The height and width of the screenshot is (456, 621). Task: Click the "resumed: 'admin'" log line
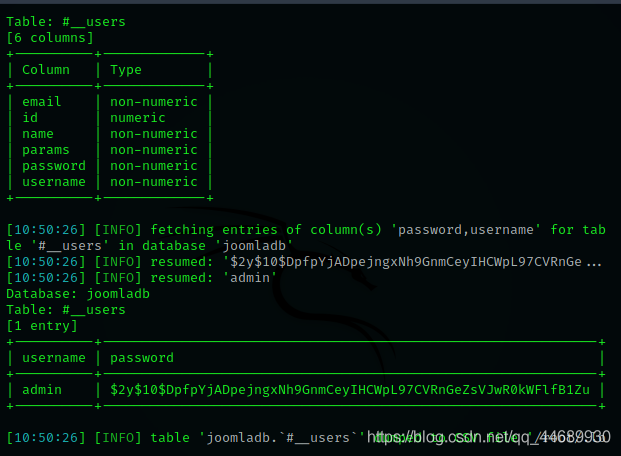pyautogui.click(x=141, y=278)
